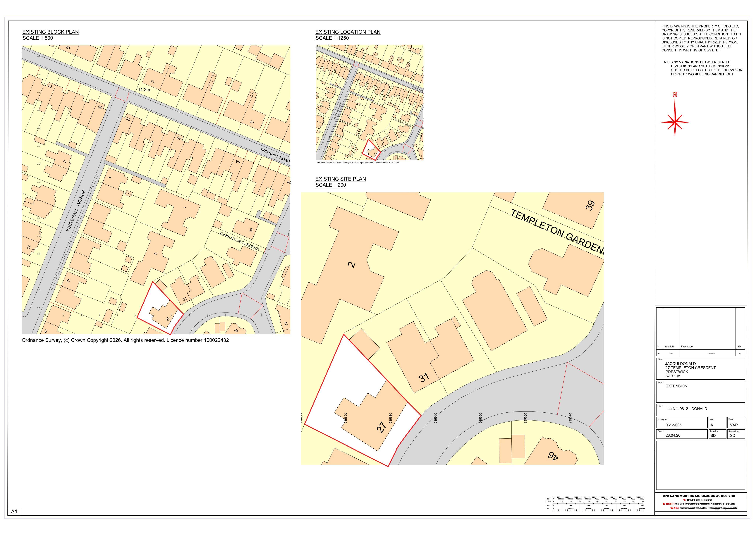756x534 pixels.
Task: Click the A1 sheet size label
Action: coord(14,512)
